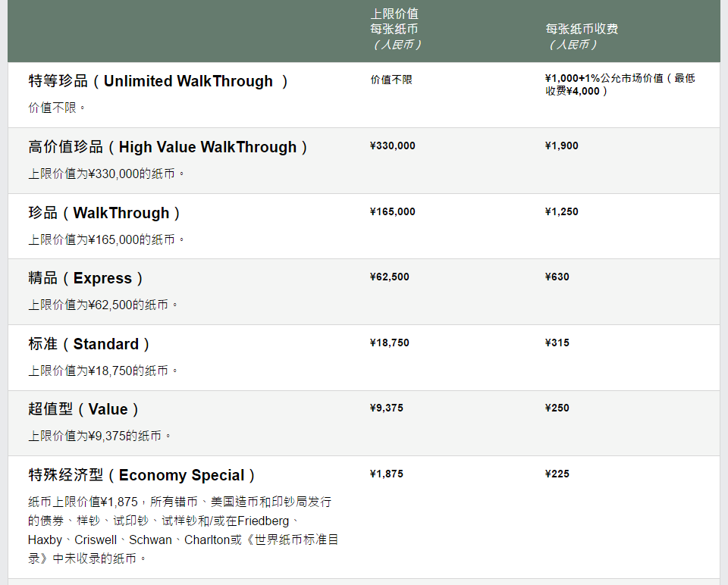This screenshot has height=585, width=728.
Task: Select the ¥1,900 fee cell
Action: 562,146
